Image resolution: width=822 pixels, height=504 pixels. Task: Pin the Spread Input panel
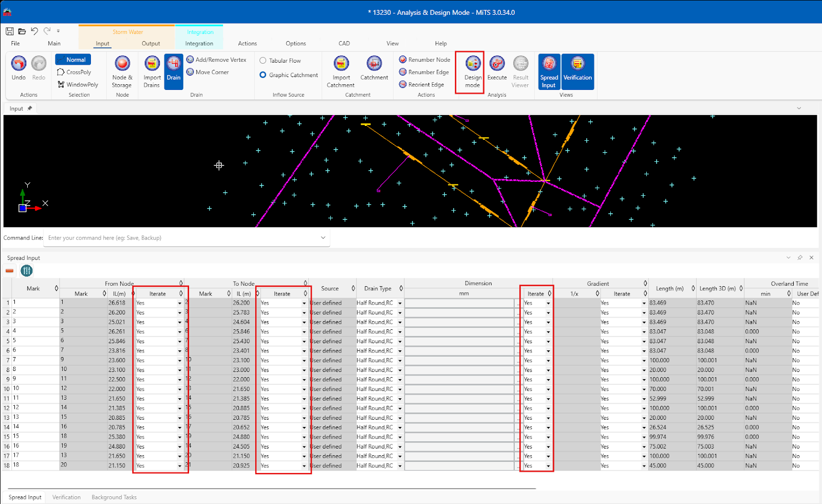(x=800, y=257)
